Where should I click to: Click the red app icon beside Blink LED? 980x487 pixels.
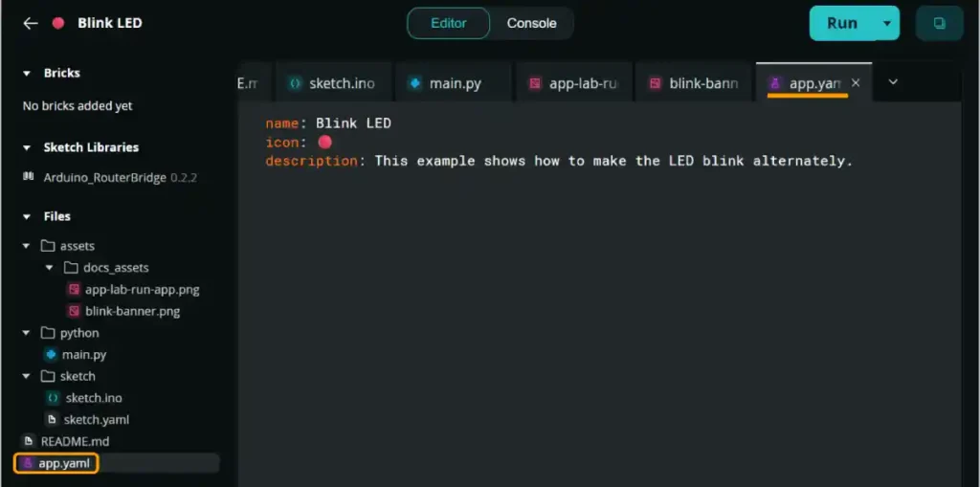pyautogui.click(x=58, y=23)
